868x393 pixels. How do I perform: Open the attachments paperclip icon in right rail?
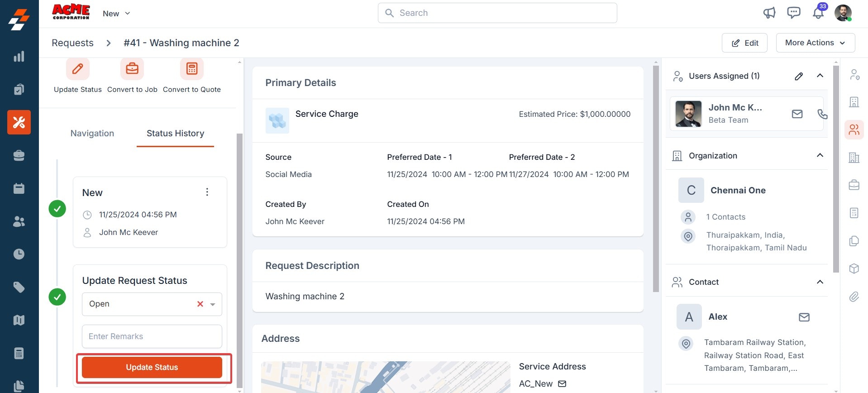coord(854,297)
